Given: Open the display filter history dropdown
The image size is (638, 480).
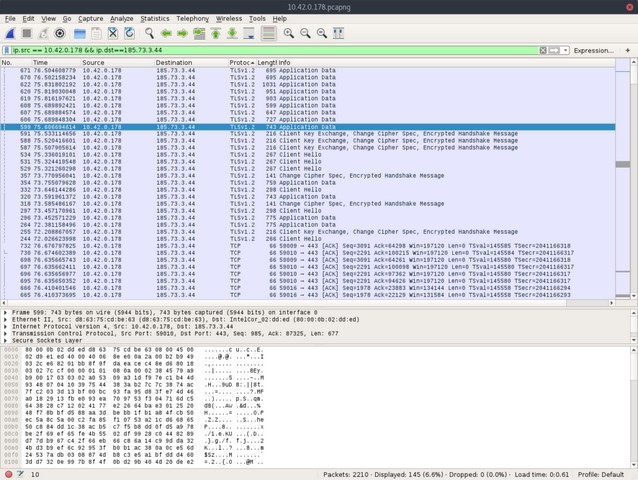Looking at the screenshot, I should pyautogui.click(x=565, y=50).
